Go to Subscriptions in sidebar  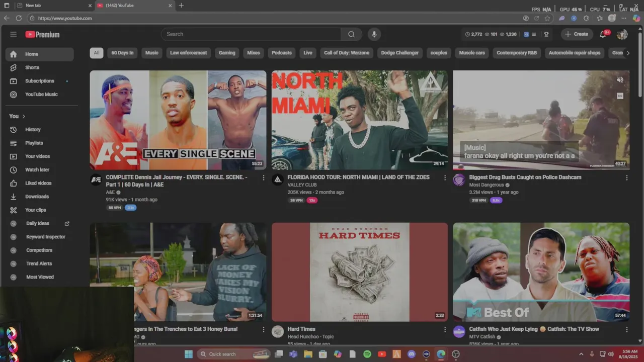[40, 81]
